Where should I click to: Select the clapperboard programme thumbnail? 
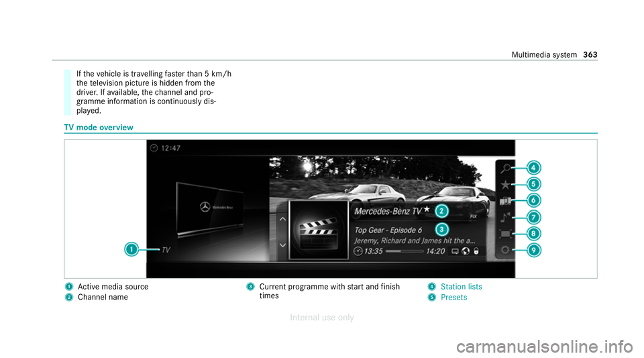(318, 230)
